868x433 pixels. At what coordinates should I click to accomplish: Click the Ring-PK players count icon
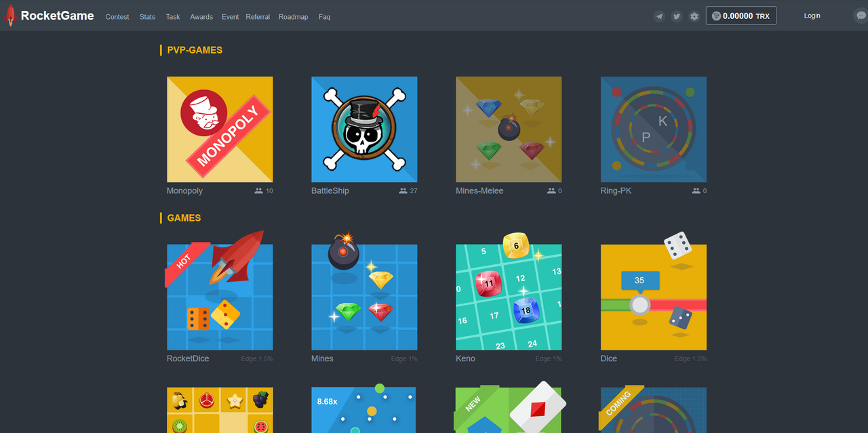point(696,191)
